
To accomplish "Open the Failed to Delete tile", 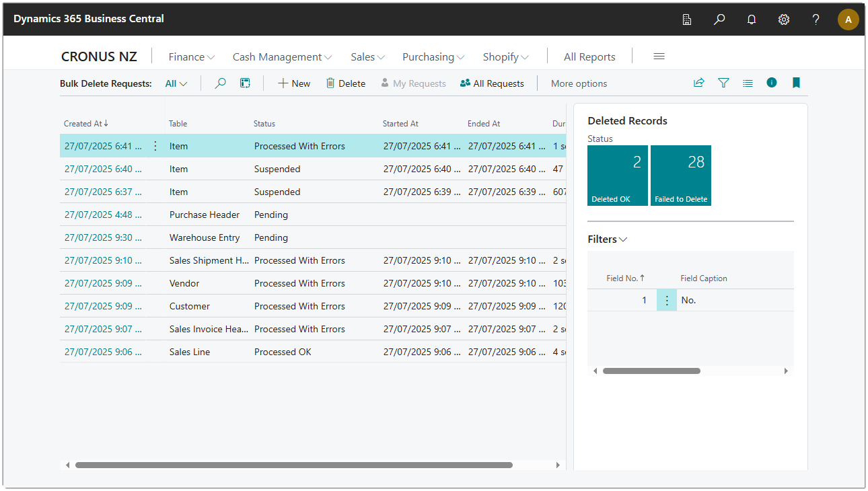I will pos(681,176).
